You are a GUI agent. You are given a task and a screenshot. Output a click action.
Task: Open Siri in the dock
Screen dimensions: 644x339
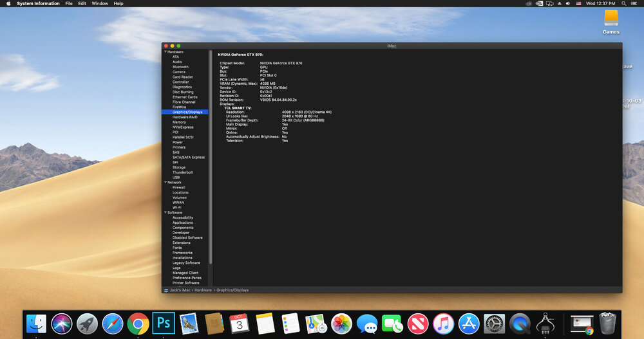[62, 323]
